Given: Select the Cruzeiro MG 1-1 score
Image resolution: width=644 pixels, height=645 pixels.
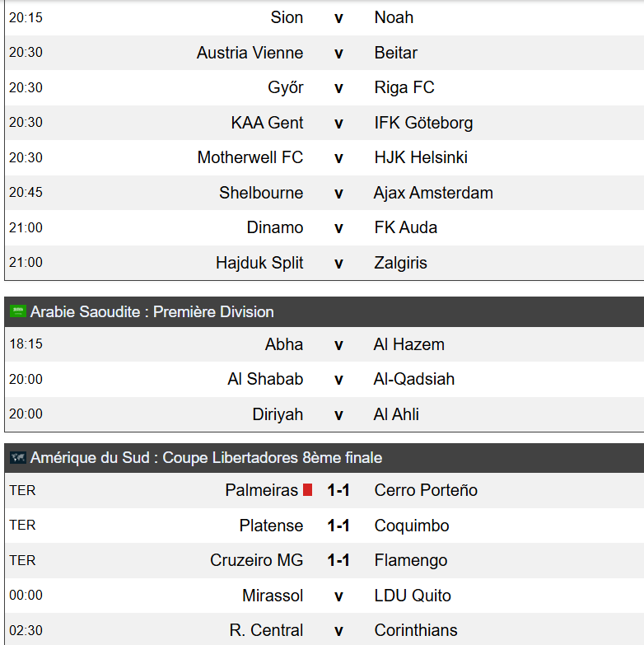Looking at the screenshot, I should (x=338, y=560).
